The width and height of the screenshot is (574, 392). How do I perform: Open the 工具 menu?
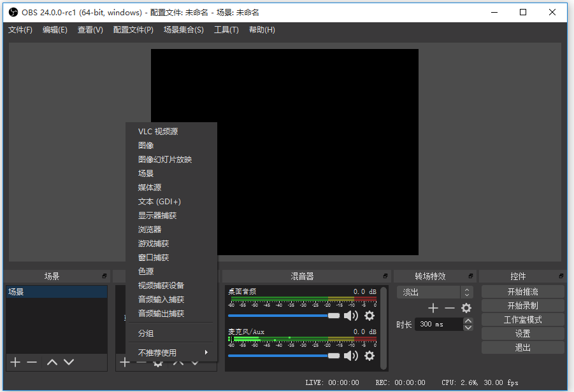226,29
